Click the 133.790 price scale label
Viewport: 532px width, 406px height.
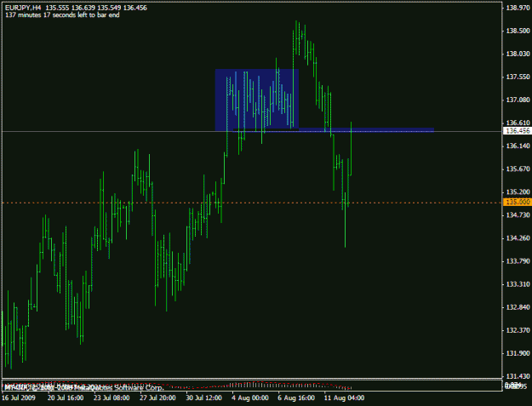click(518, 261)
